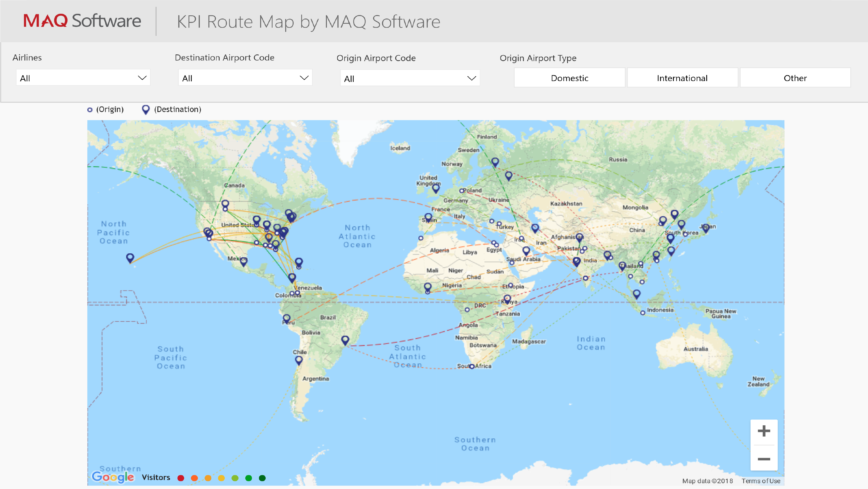Open the Origin Airport Code dropdown

410,78
